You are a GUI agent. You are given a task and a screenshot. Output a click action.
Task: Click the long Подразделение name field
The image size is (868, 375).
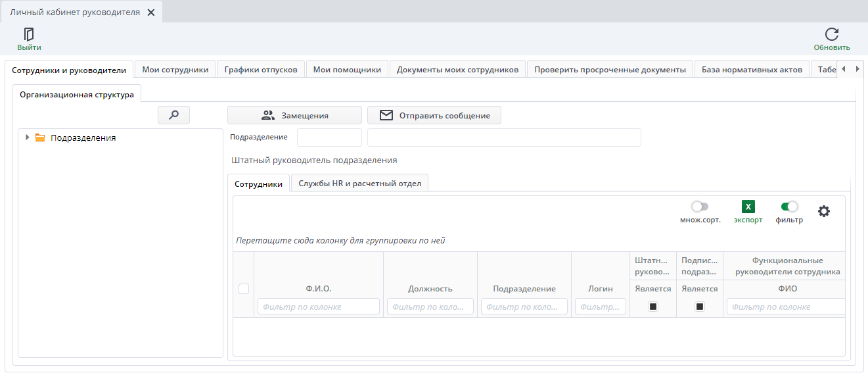click(x=504, y=137)
